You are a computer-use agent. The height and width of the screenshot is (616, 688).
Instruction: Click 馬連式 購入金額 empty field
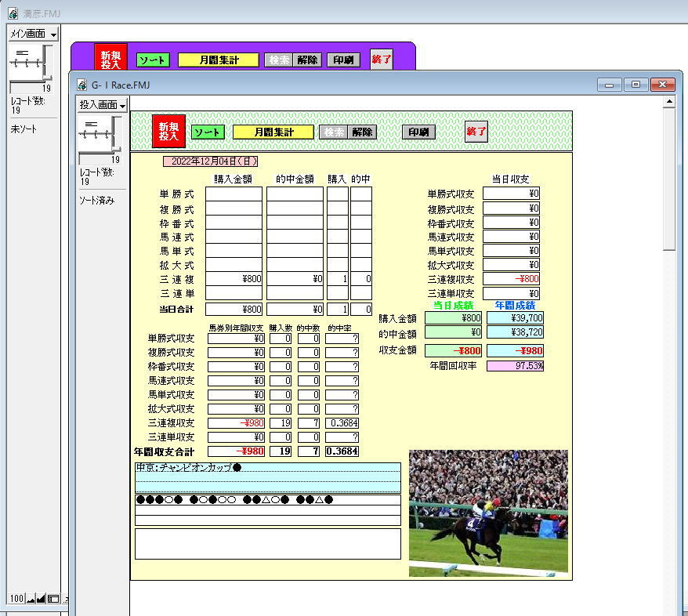coord(234,237)
